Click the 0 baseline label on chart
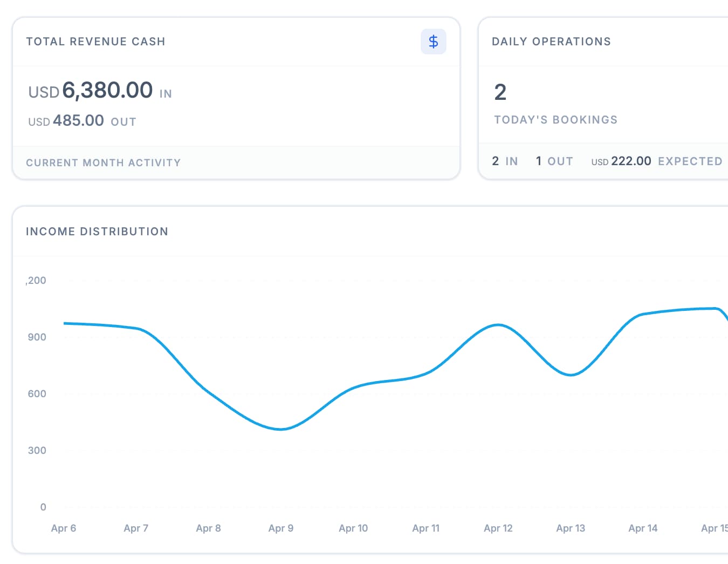728x564 pixels. (x=43, y=507)
